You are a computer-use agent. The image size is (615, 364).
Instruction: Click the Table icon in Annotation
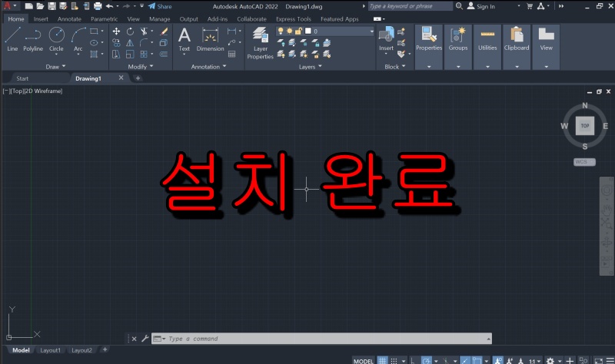232,54
